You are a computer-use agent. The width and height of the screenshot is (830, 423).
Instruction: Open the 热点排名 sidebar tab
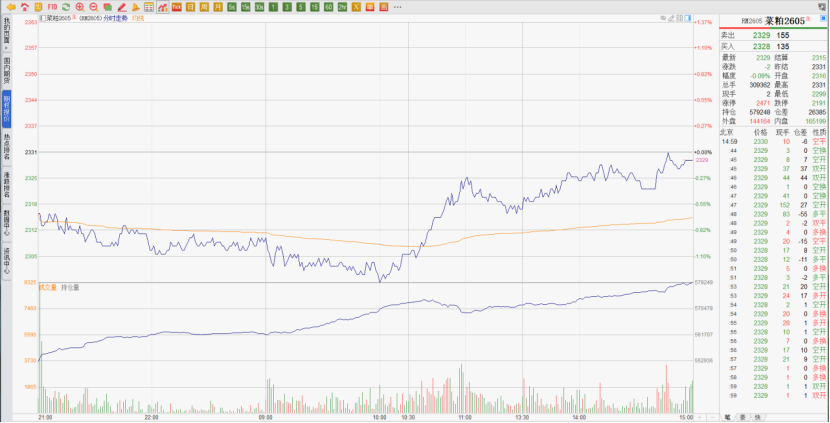pyautogui.click(x=6, y=149)
